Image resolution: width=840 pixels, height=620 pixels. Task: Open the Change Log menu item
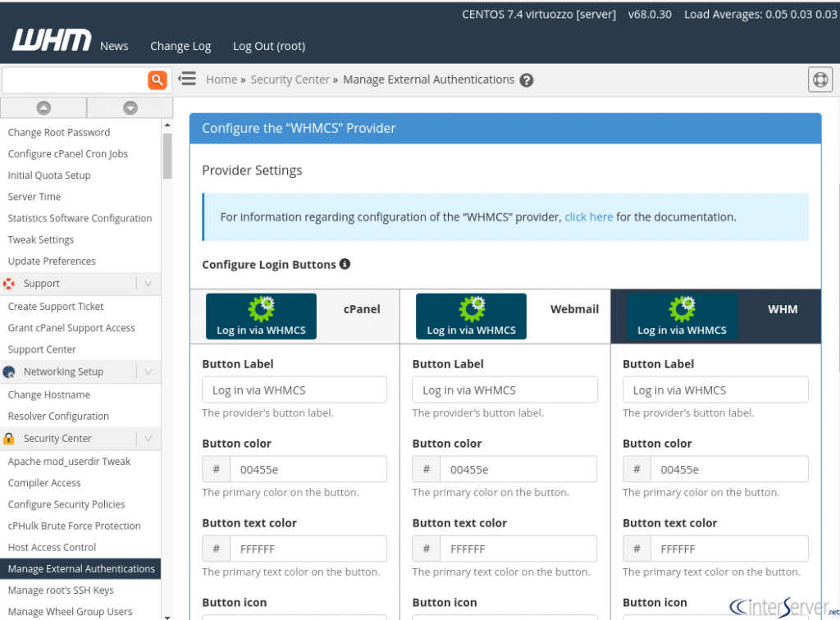tap(180, 47)
